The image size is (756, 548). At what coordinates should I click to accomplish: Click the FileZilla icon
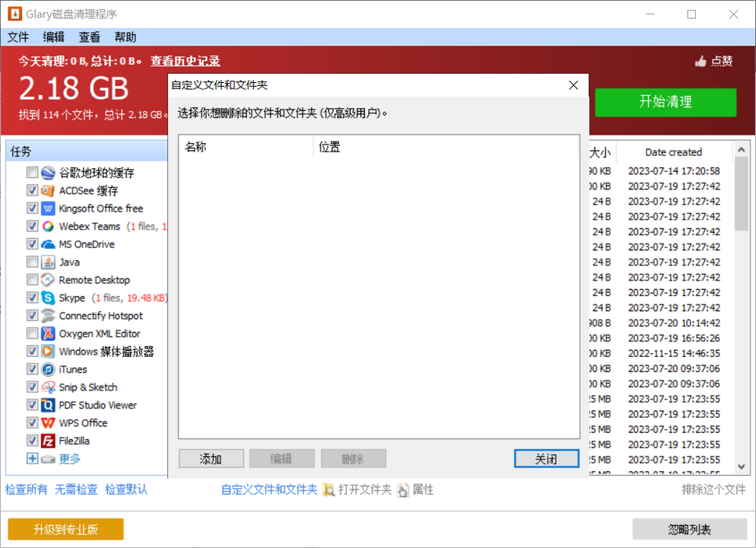click(46, 440)
